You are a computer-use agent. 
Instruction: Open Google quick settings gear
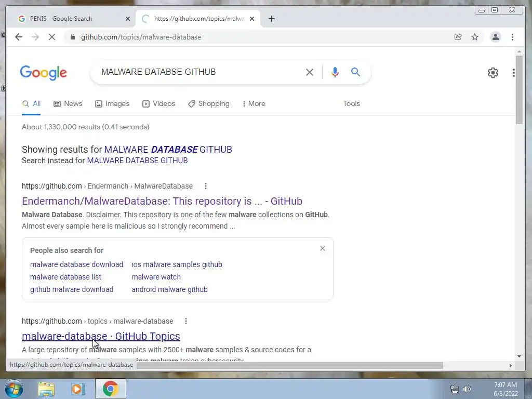click(x=493, y=72)
